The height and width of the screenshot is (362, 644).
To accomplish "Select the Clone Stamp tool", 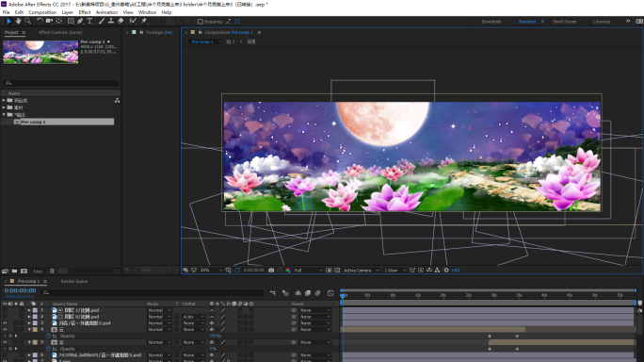I will pos(111,21).
